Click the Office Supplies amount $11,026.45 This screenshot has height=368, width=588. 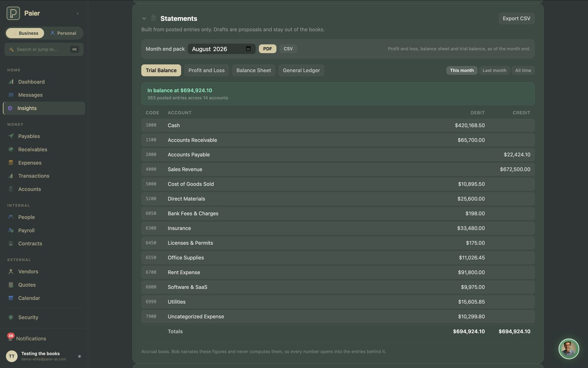(472, 258)
